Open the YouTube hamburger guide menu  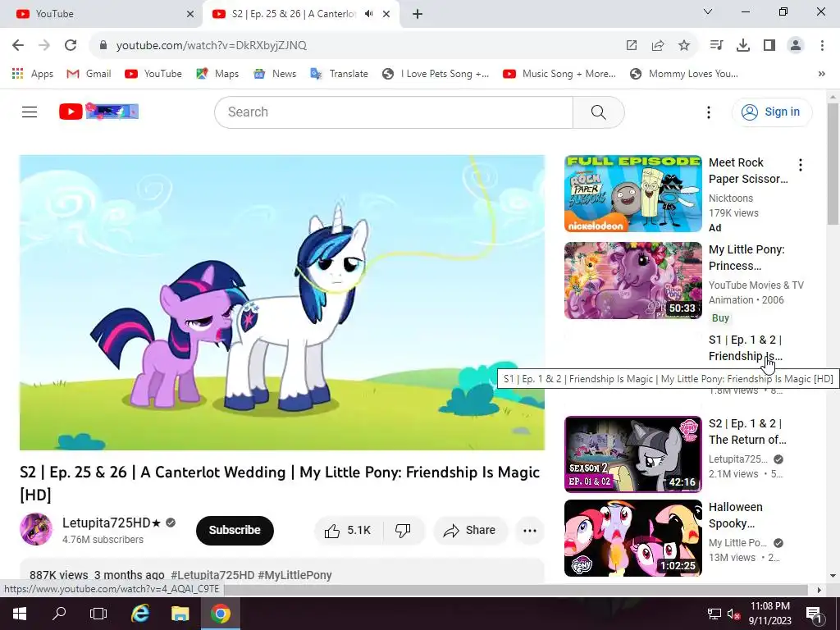(x=30, y=112)
